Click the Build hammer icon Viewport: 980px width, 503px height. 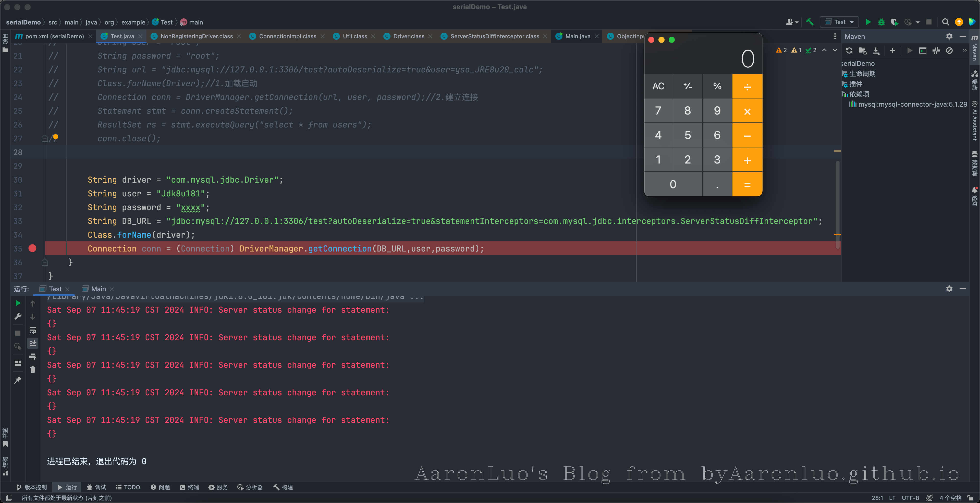click(810, 22)
